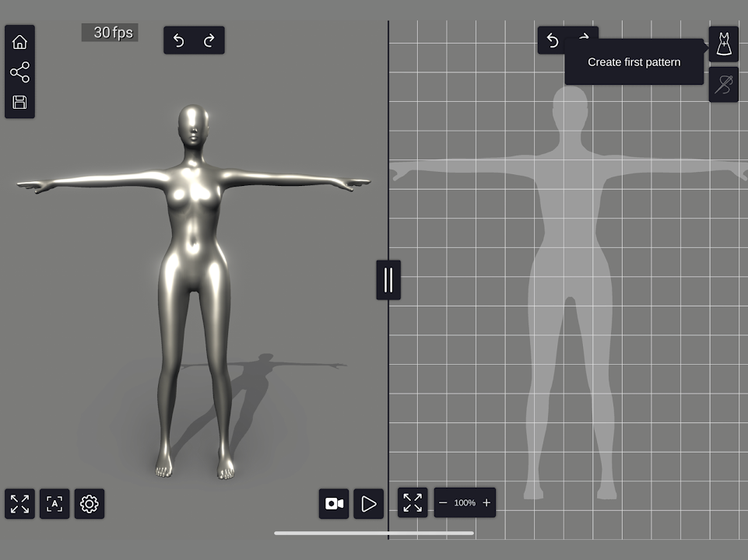Click the 30 fps counter
This screenshot has height=560, width=748.
click(111, 33)
